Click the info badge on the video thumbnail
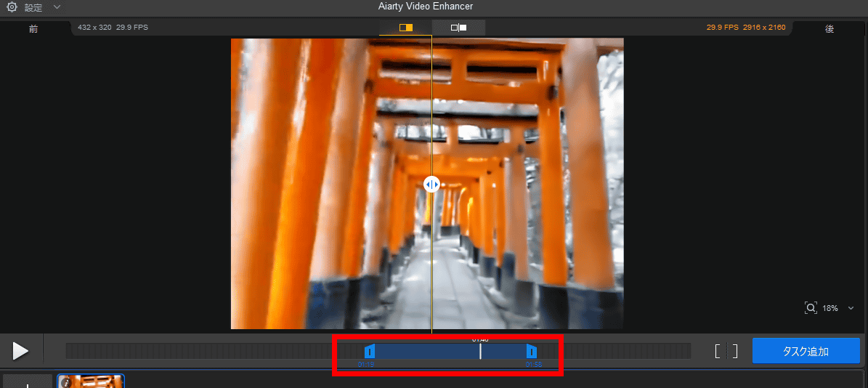The width and height of the screenshot is (868, 388). 65,381
